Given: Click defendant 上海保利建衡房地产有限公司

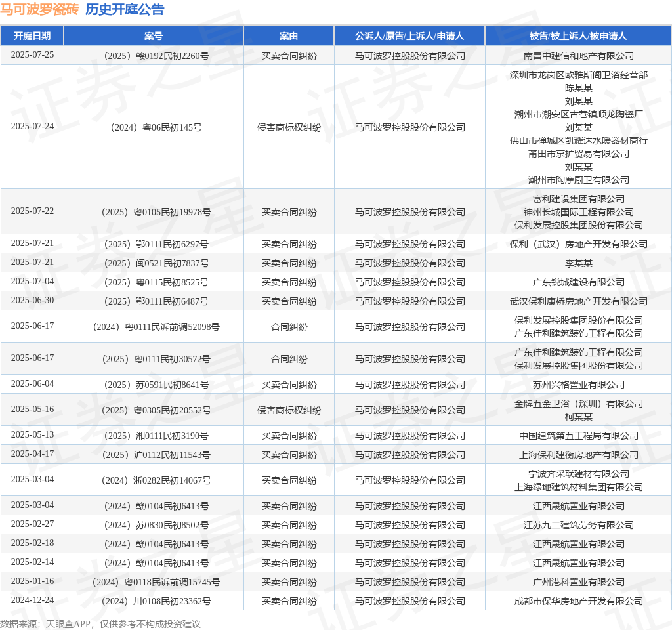Looking at the screenshot, I should (x=579, y=455).
